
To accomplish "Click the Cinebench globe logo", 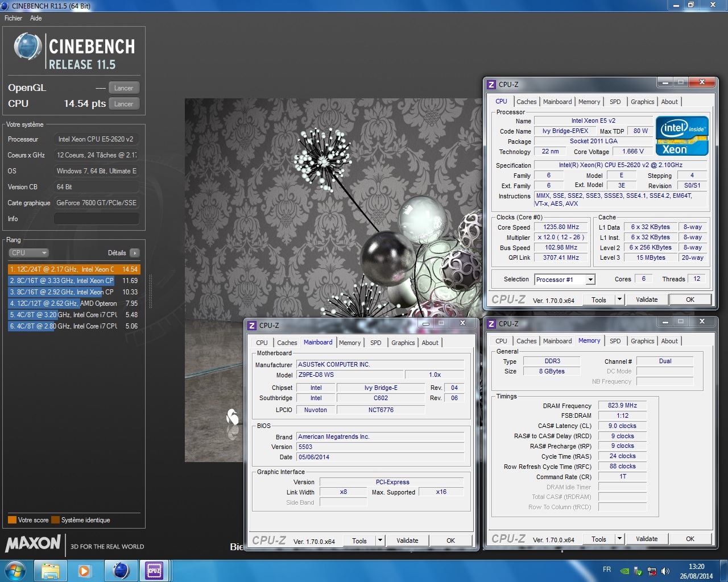I will (x=27, y=47).
